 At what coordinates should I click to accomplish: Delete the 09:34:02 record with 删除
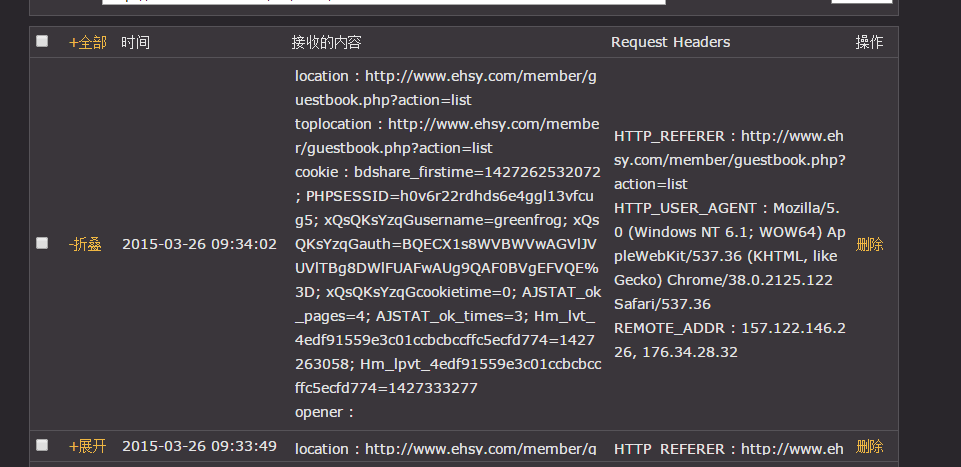click(869, 245)
